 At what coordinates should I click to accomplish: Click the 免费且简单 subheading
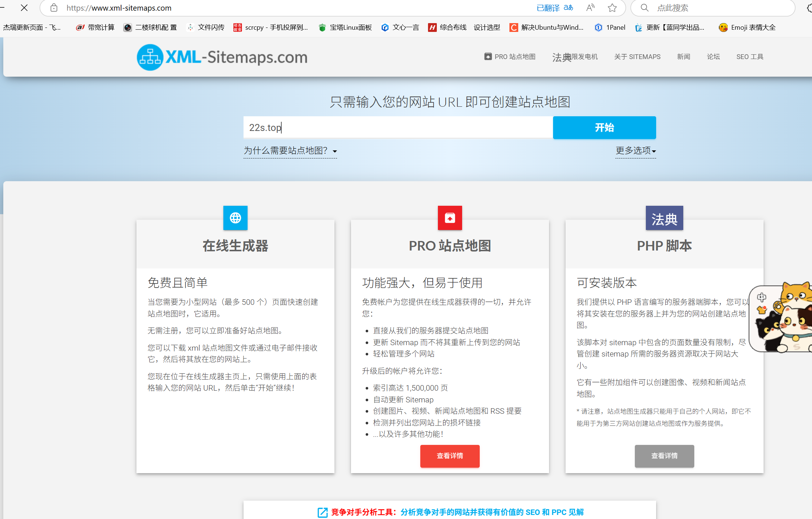pyautogui.click(x=178, y=283)
